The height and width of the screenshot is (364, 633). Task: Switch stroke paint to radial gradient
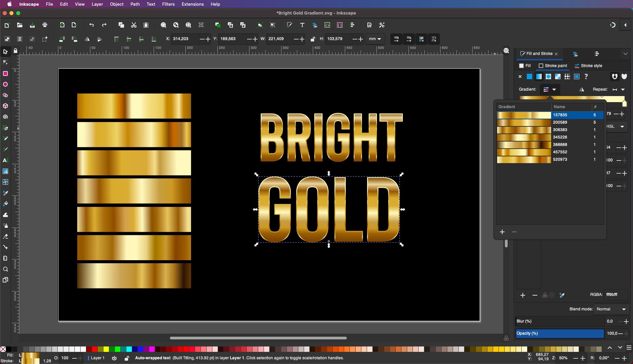point(548,77)
